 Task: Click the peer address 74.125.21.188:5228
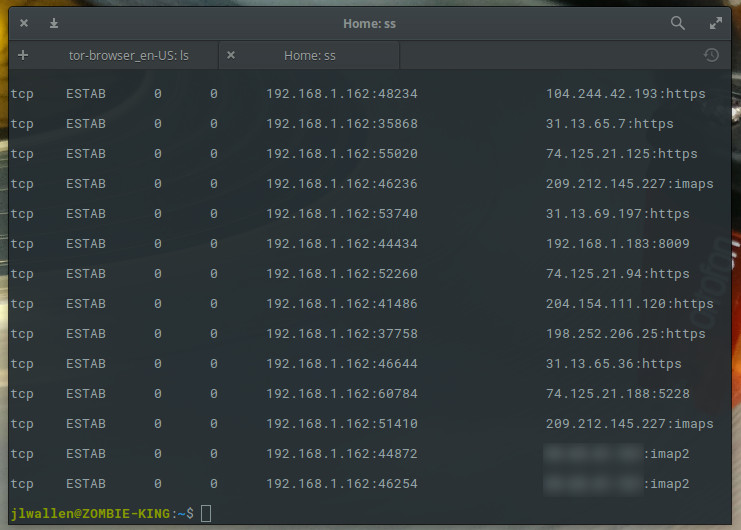pos(617,394)
